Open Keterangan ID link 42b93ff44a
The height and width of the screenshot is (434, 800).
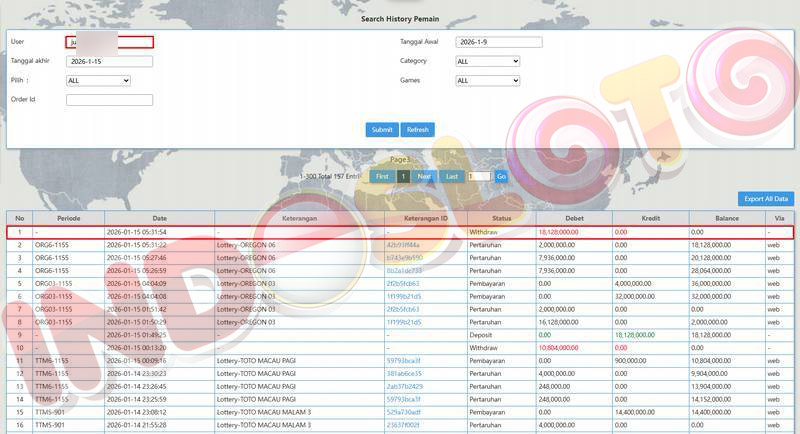point(403,244)
